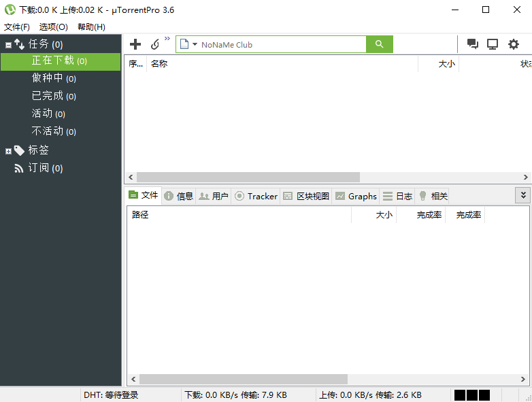
Task: Sort by the 名称 column header
Action: coord(282,64)
